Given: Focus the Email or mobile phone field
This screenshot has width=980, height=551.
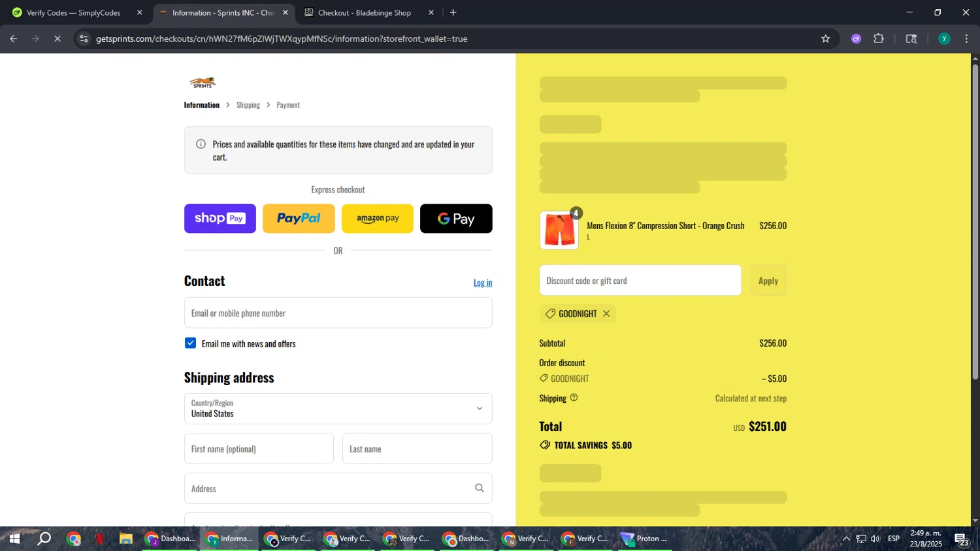Looking at the screenshot, I should (338, 313).
